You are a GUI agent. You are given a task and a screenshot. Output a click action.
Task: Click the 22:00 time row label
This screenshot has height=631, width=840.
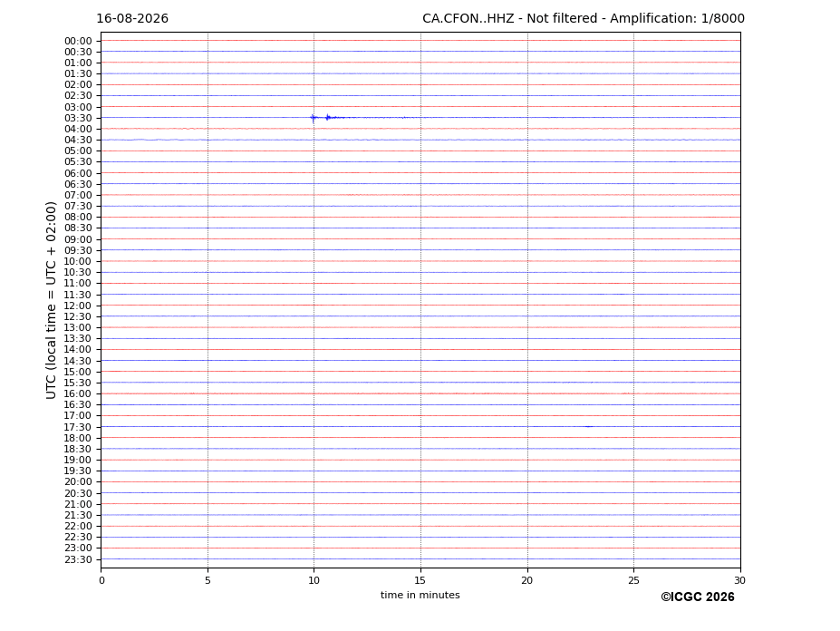pyautogui.click(x=78, y=527)
